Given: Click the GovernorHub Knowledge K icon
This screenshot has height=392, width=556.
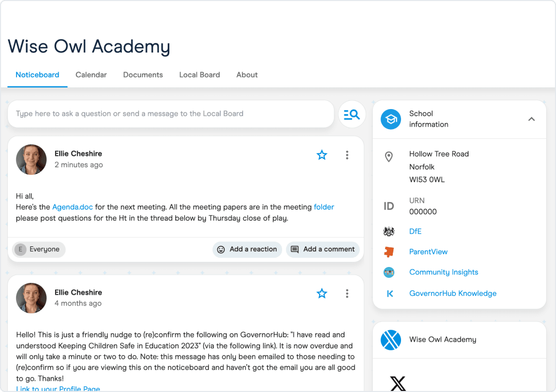Looking at the screenshot, I should pyautogui.click(x=390, y=293).
